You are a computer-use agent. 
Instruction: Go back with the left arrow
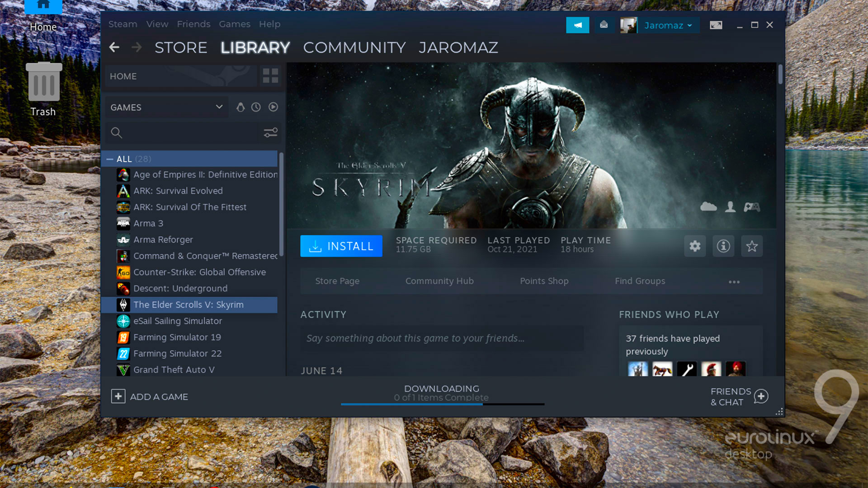(114, 47)
